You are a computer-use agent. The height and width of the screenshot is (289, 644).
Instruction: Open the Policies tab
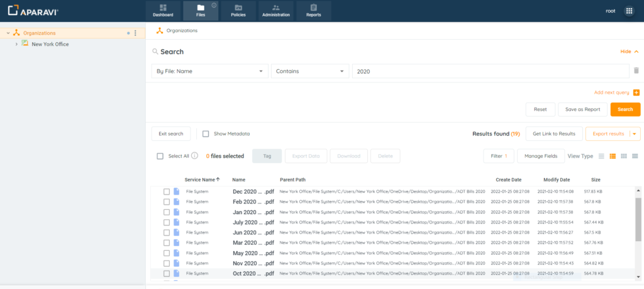[238, 11]
